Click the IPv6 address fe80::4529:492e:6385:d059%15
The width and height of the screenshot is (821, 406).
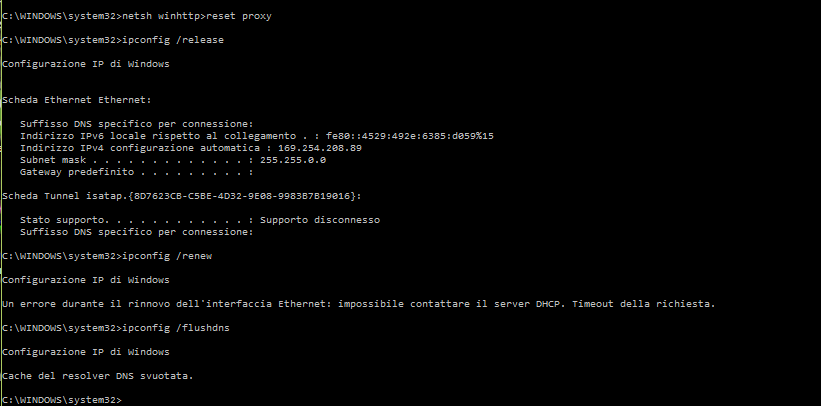[x=409, y=136]
